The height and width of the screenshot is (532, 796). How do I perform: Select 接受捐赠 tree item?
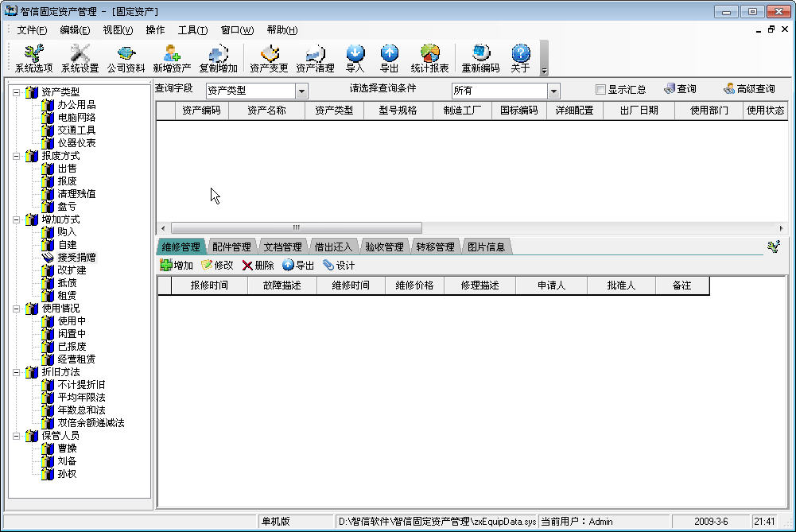click(76, 258)
